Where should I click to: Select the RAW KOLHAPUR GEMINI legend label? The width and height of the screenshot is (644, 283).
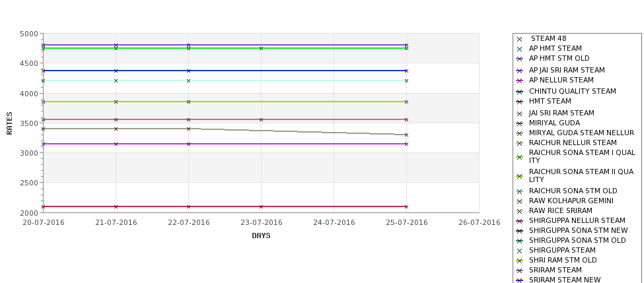point(571,201)
